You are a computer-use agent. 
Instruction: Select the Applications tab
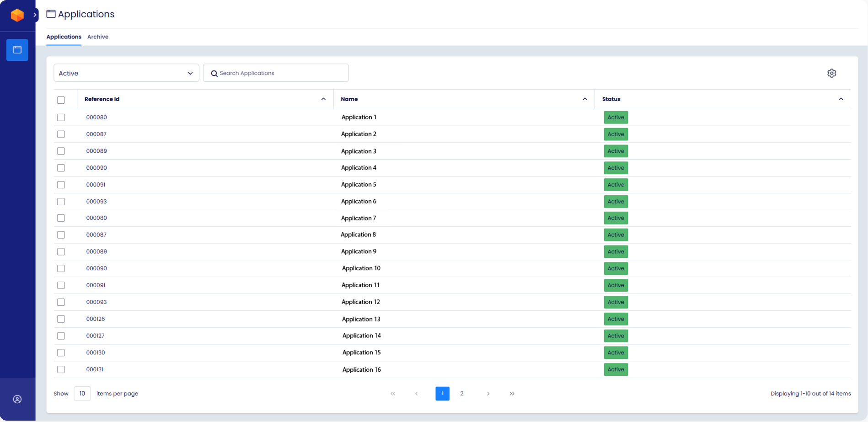[x=64, y=37]
